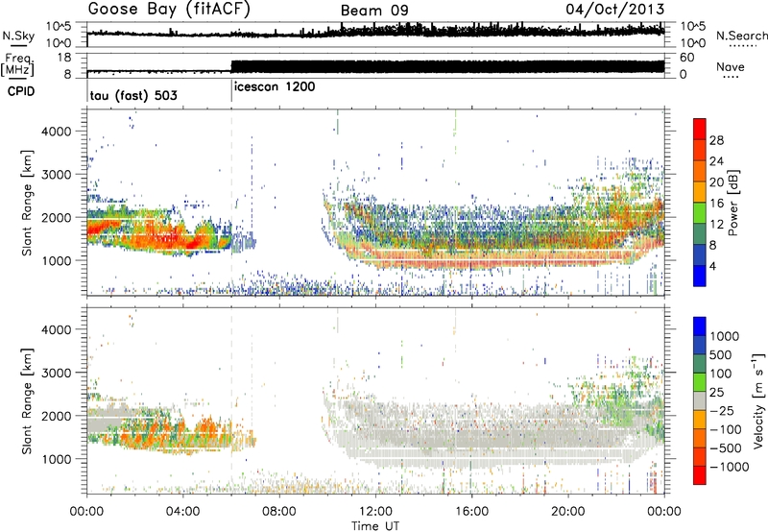Click the blue 4 dB power swatch
Viewport: 768px width, 532px height.
click(700, 276)
